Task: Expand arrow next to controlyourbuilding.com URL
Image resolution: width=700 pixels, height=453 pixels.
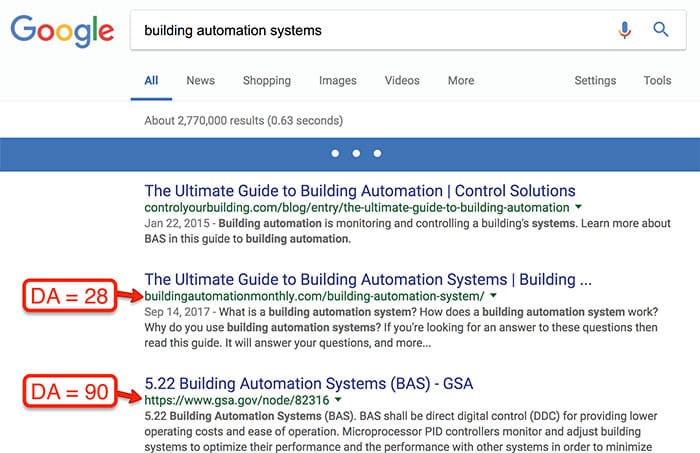Action: 579,207
